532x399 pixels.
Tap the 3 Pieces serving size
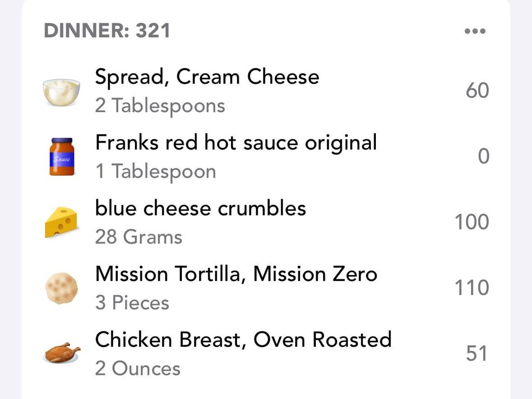(132, 303)
